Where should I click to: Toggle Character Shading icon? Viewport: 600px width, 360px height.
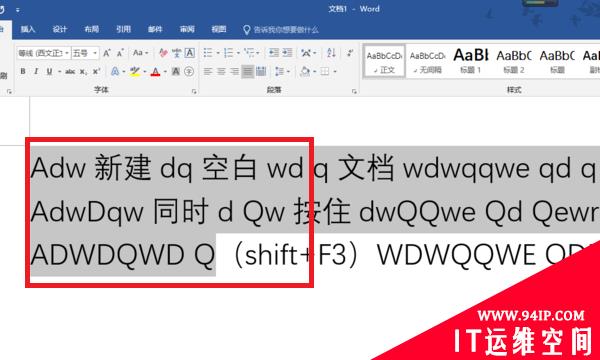pyautogui.click(x=176, y=71)
